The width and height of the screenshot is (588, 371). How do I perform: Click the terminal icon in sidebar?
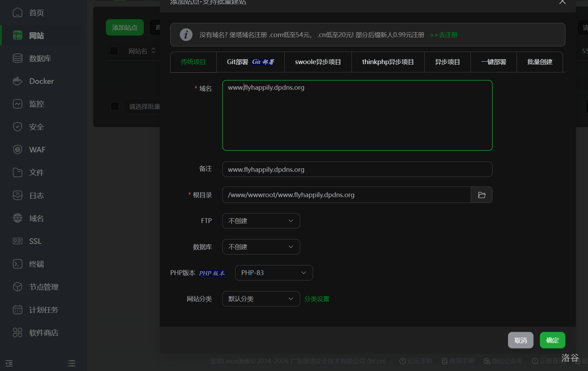(x=17, y=264)
